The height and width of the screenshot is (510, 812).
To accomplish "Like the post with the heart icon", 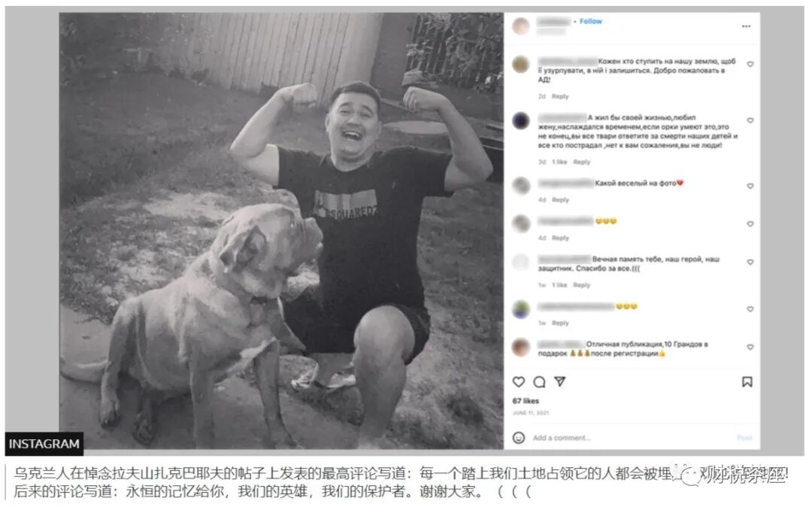I will [x=518, y=382].
